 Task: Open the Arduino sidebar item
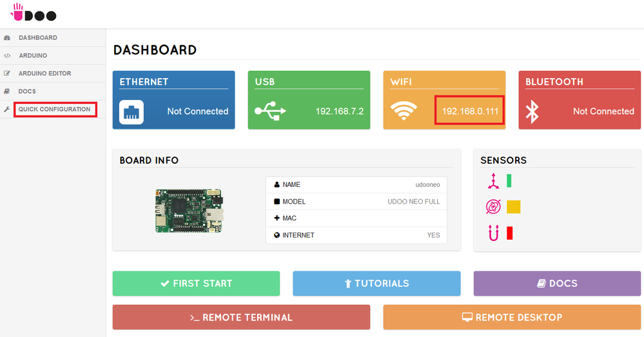pos(33,55)
